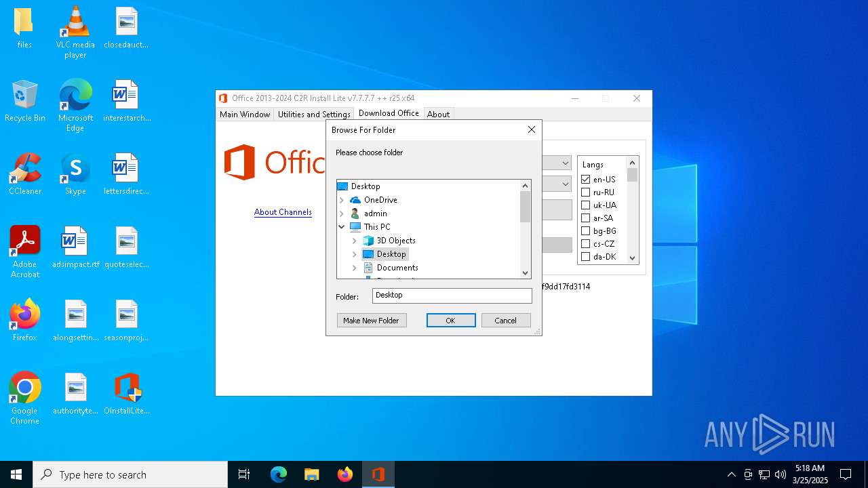Select the Download Office tab
This screenshot has width=868, height=488.
click(389, 113)
